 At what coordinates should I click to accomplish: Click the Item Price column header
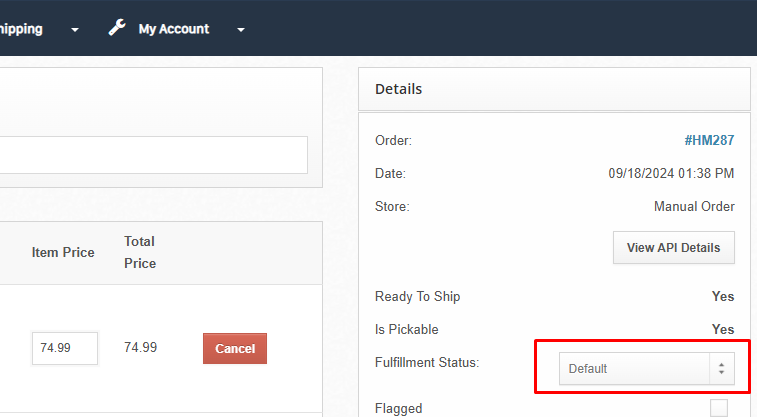point(63,252)
